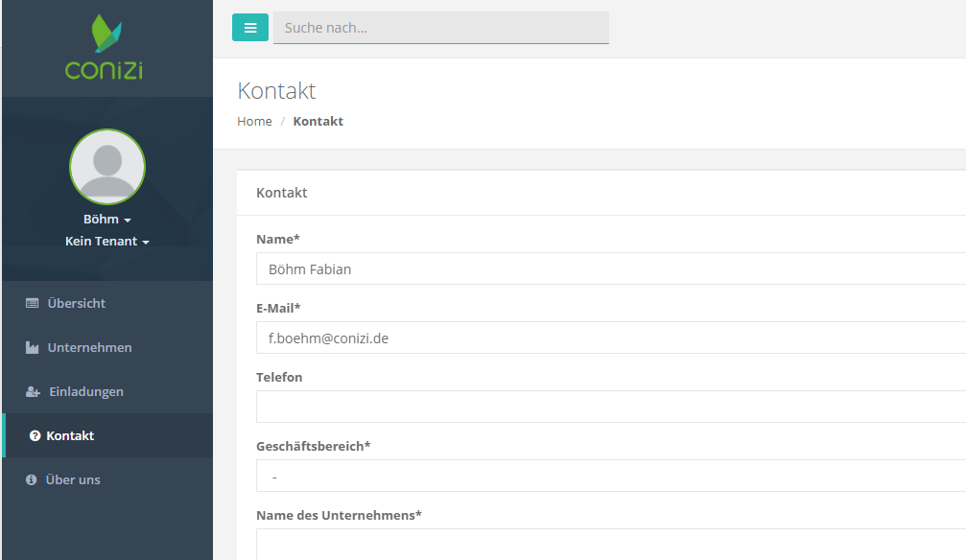Go to Unternehmen menu entry
The image size is (966, 560).
(89, 348)
